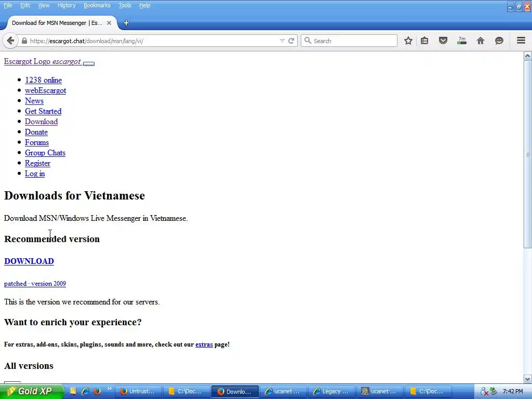Bookmark this page with star icon
The height and width of the screenshot is (399, 532).
[408, 41]
